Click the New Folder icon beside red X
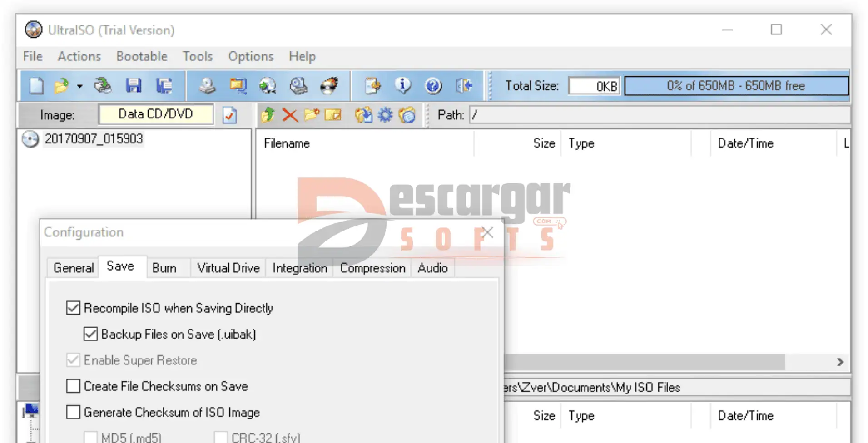This screenshot has height=443, width=868. point(312,115)
